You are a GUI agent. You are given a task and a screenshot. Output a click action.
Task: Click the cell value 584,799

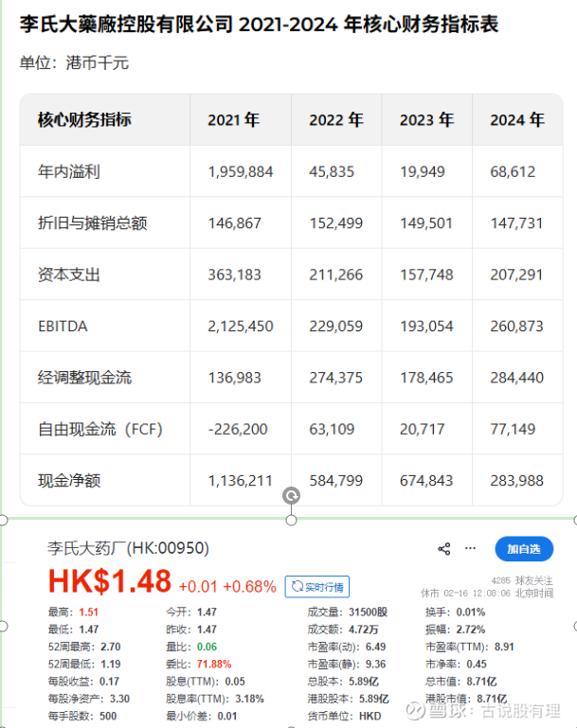336,481
